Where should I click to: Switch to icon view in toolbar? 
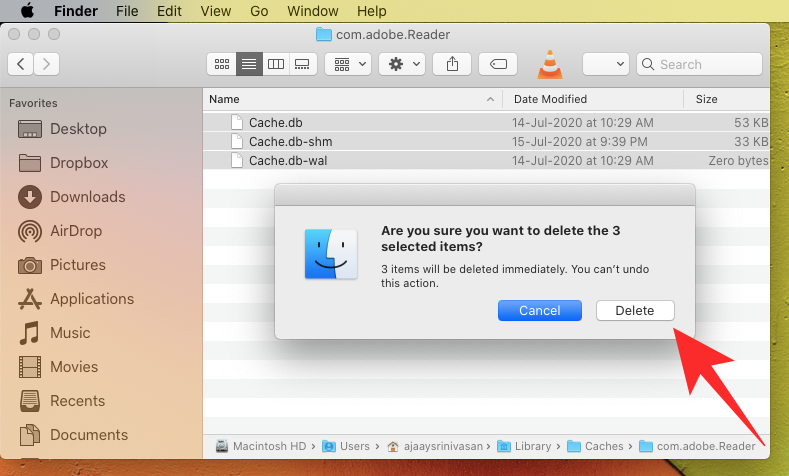click(x=221, y=64)
